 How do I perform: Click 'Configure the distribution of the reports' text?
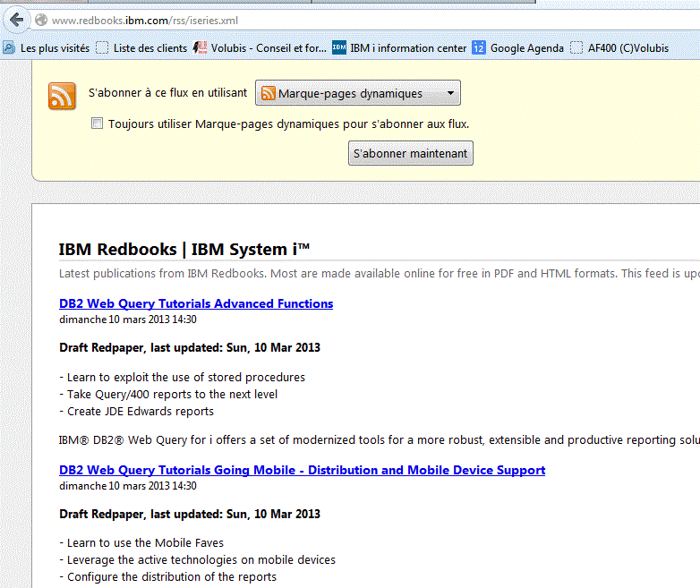coord(168,577)
